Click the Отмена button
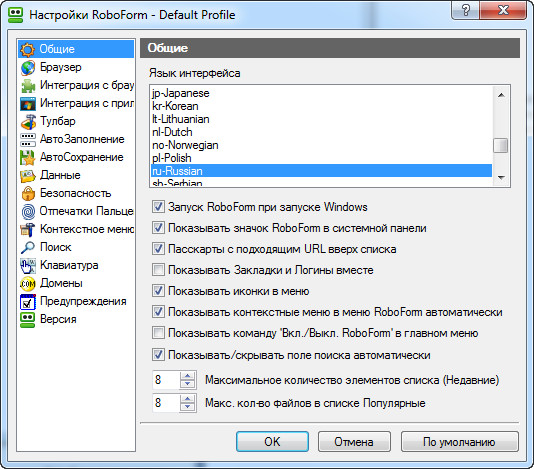The image size is (534, 469). 354,442
